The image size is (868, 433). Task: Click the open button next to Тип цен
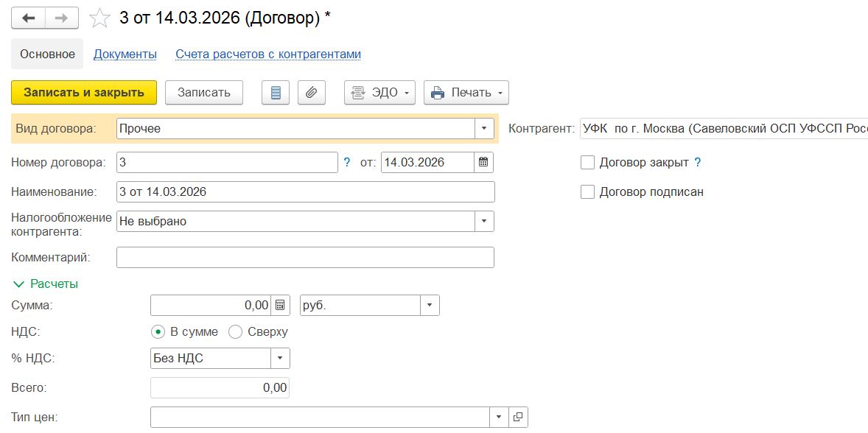point(518,418)
